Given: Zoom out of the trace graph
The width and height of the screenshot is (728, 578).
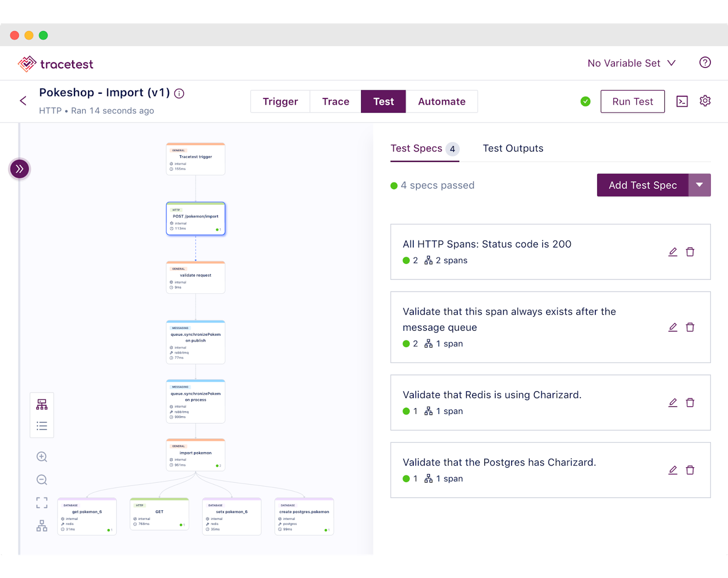Looking at the screenshot, I should pyautogui.click(x=42, y=480).
